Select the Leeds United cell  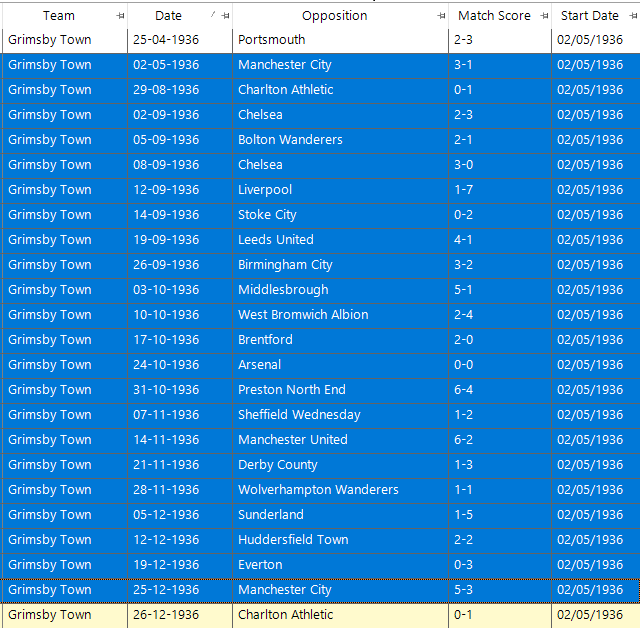[x=340, y=240]
